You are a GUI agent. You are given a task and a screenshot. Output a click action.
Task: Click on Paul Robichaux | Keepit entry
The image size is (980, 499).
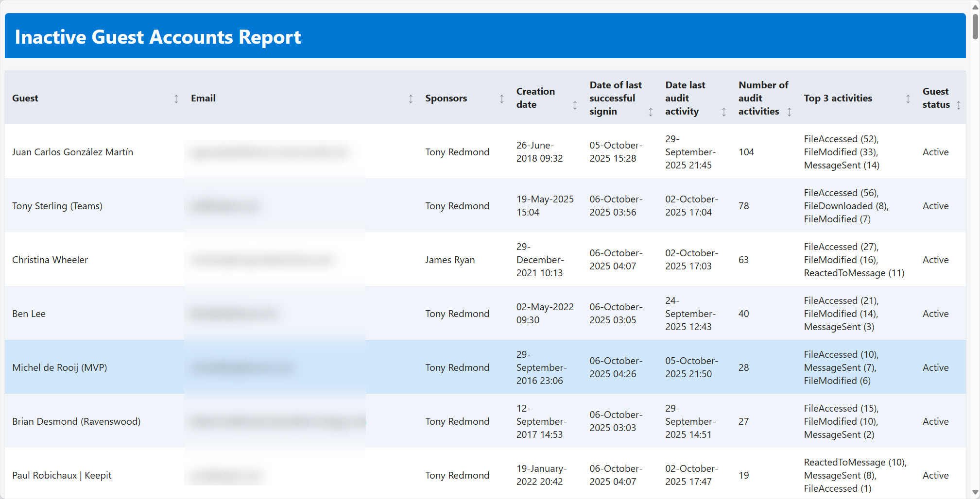point(62,475)
